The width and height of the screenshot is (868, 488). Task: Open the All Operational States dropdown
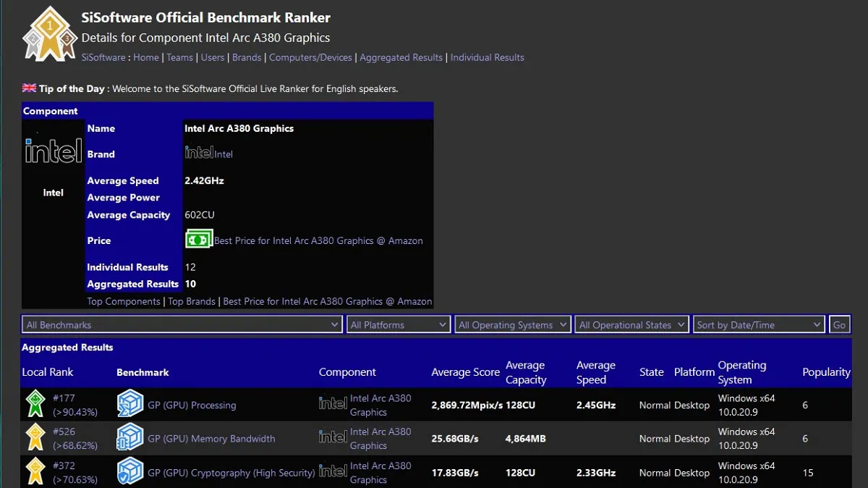pyautogui.click(x=632, y=325)
